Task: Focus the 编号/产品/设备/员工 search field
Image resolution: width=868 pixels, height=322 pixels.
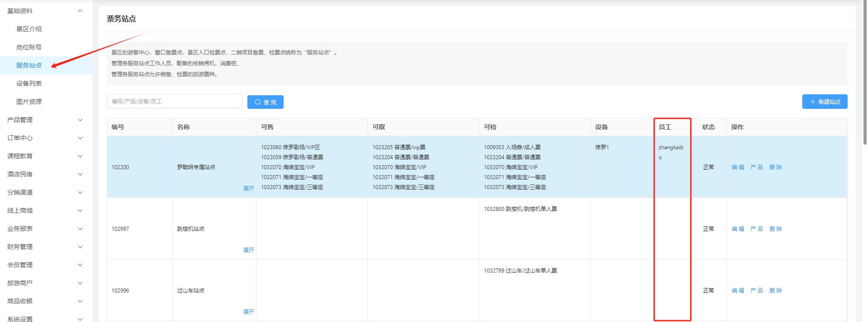Action: 174,101
